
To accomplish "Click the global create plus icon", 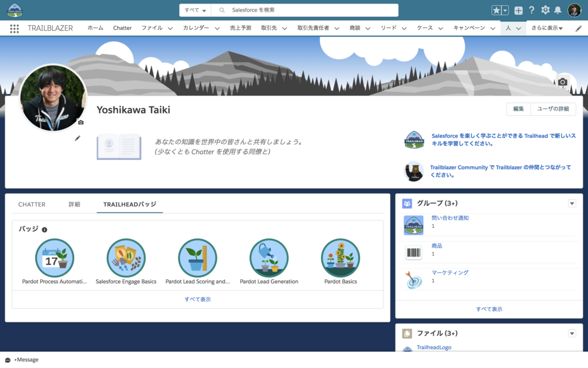I will point(519,10).
